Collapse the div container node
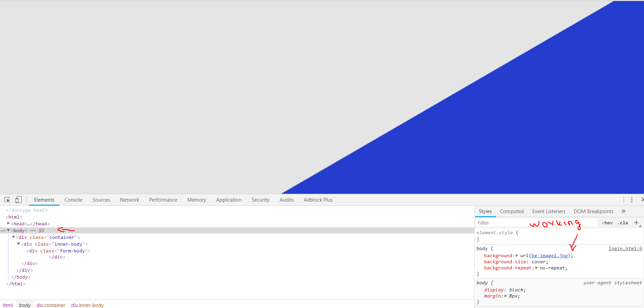The width and height of the screenshot is (644, 308). click(14, 237)
